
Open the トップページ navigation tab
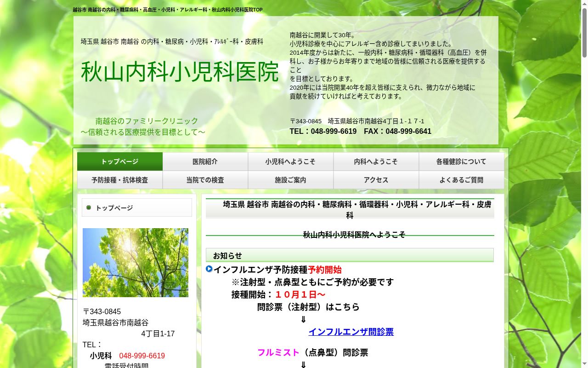point(120,161)
